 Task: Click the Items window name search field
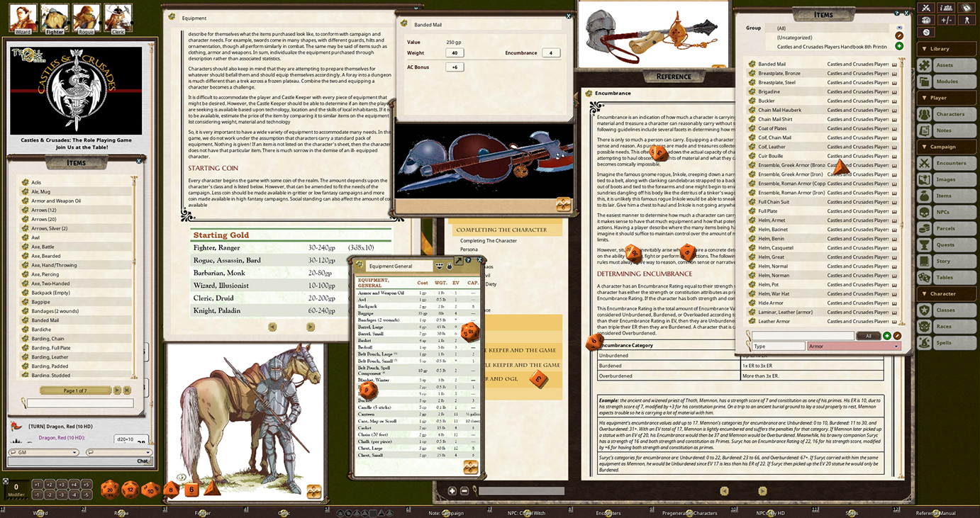pos(803,336)
